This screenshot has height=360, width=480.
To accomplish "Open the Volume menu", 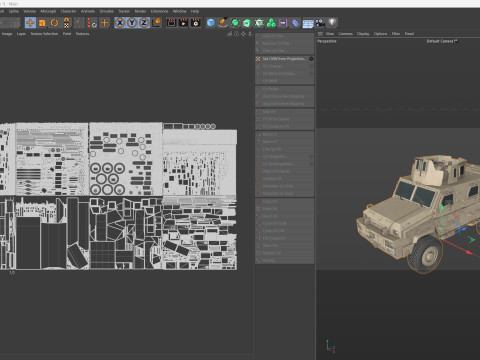I will [x=29, y=11].
